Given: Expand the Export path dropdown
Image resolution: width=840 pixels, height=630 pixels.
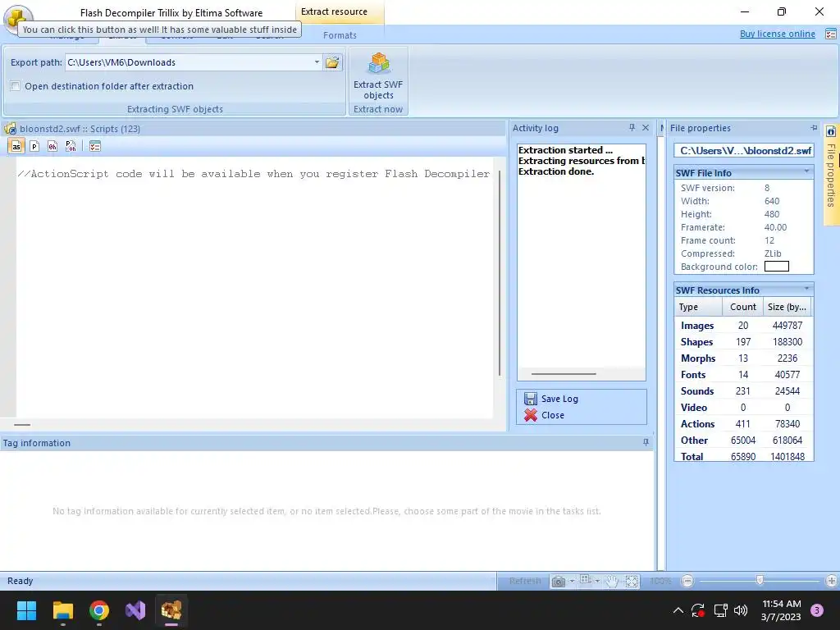Looking at the screenshot, I should pyautogui.click(x=317, y=62).
